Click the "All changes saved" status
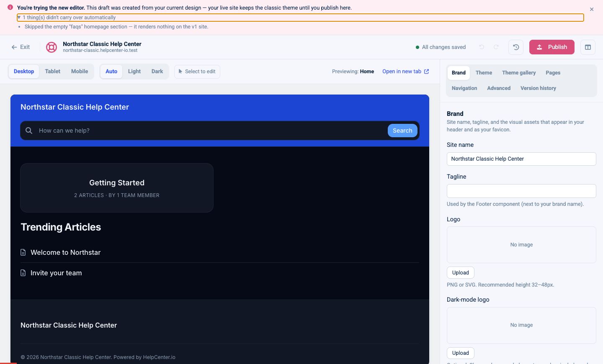 coord(441,47)
